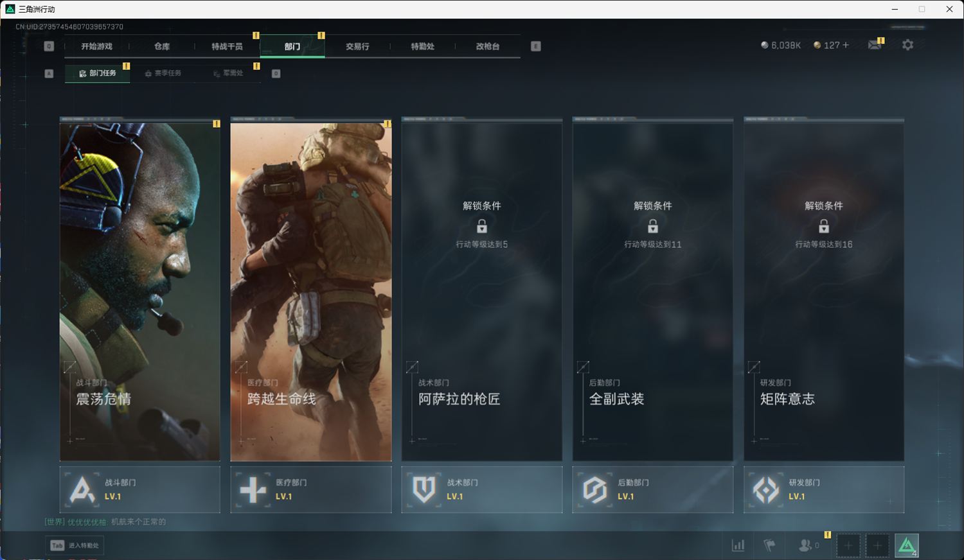Screen dimensions: 964x560
Task: Open the 赛季任务 sub-tab
Action: tap(163, 73)
